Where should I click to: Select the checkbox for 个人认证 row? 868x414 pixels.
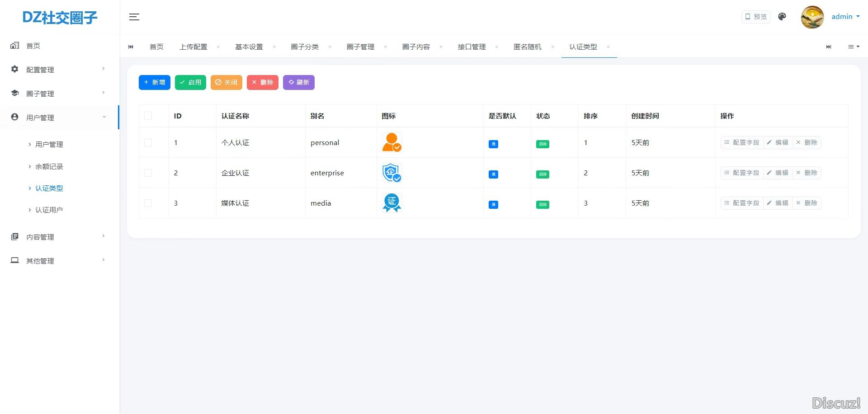148,143
